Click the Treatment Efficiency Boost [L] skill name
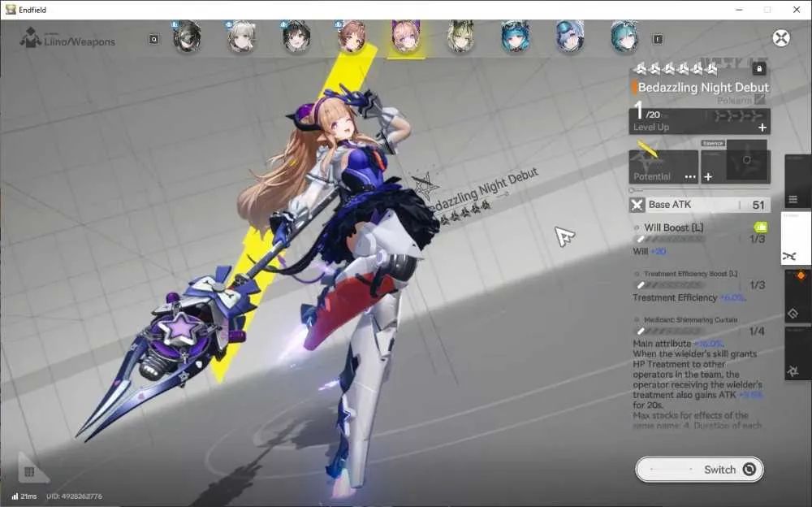812x507 pixels. tap(691, 274)
